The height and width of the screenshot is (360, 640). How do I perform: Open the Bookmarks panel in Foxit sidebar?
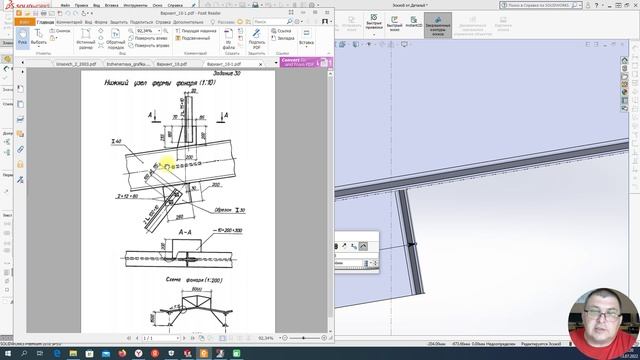tap(20, 89)
